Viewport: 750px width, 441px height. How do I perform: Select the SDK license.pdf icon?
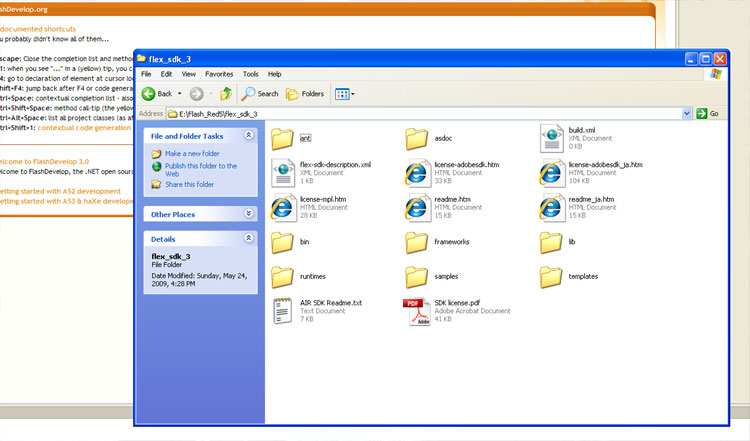tap(417, 311)
